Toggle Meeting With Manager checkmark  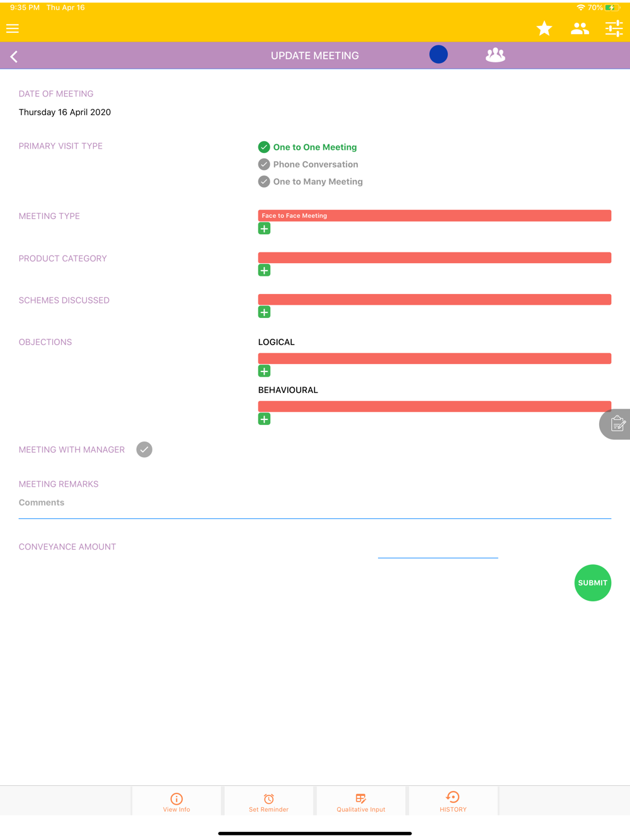(144, 450)
